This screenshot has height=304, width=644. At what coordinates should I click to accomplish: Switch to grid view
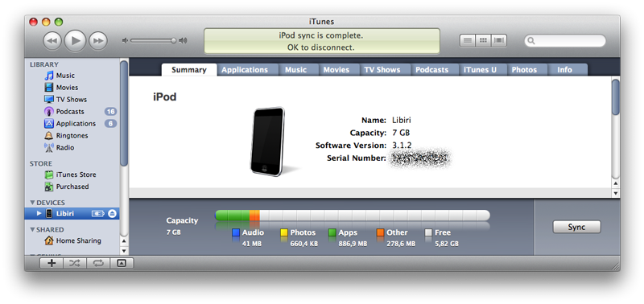point(483,41)
